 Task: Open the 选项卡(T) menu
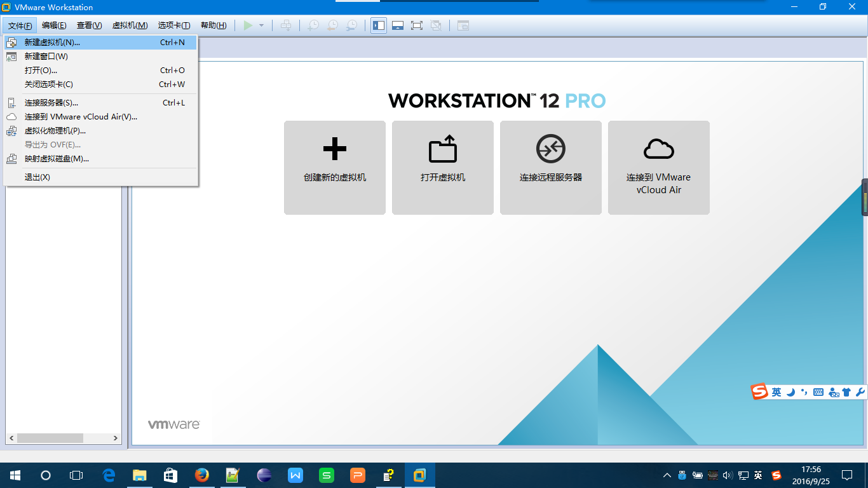174,25
